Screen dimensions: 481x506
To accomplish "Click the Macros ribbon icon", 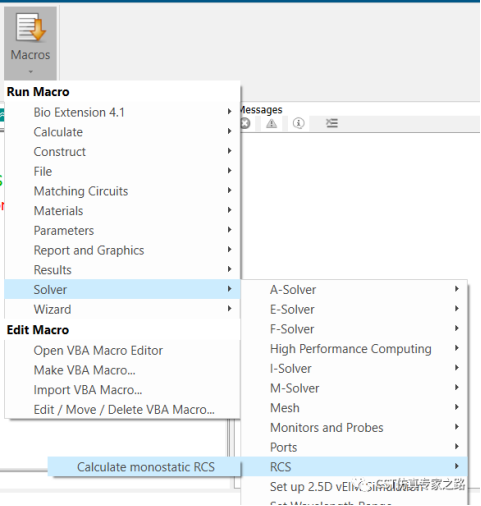I will 30,27.
